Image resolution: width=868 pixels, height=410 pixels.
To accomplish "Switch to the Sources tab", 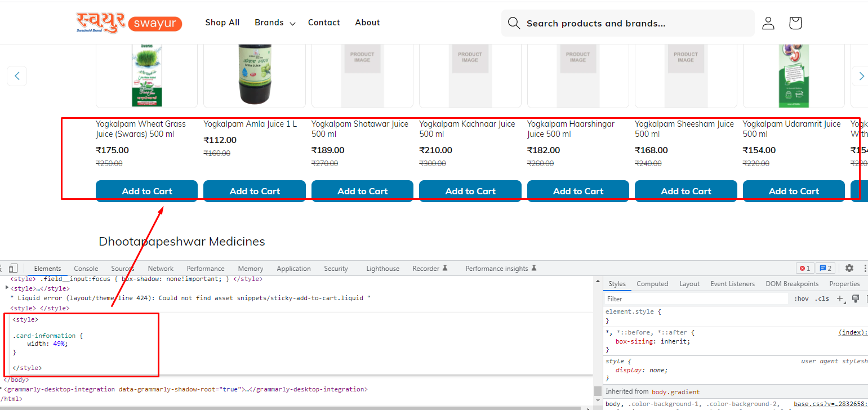I will (x=123, y=269).
